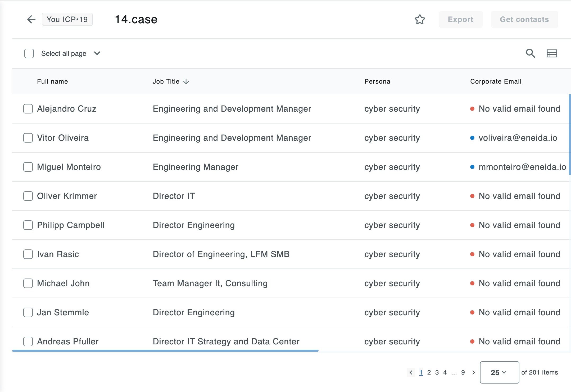The height and width of the screenshot is (392, 571).
Task: Click red status dot for Alejandro Cruz
Action: pyautogui.click(x=472, y=109)
